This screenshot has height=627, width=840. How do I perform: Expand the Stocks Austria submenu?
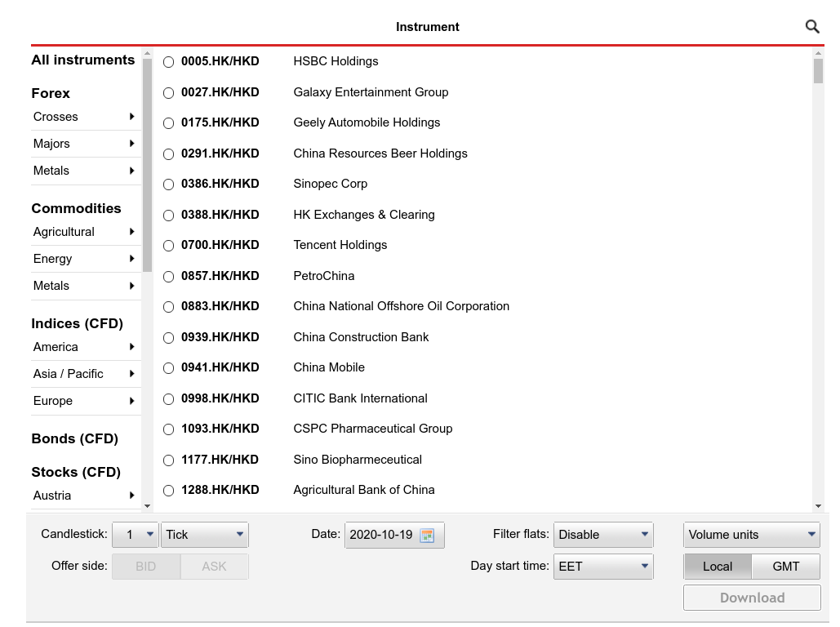pyautogui.click(x=86, y=496)
